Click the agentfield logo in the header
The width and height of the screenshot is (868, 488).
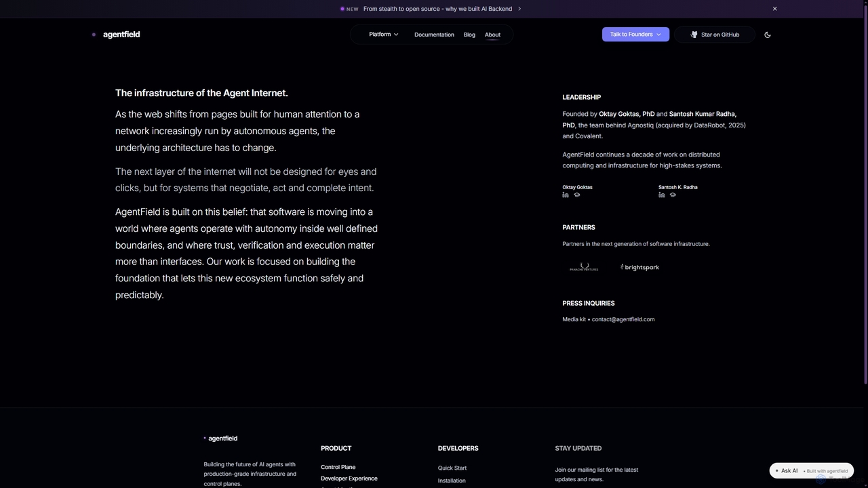tap(116, 35)
